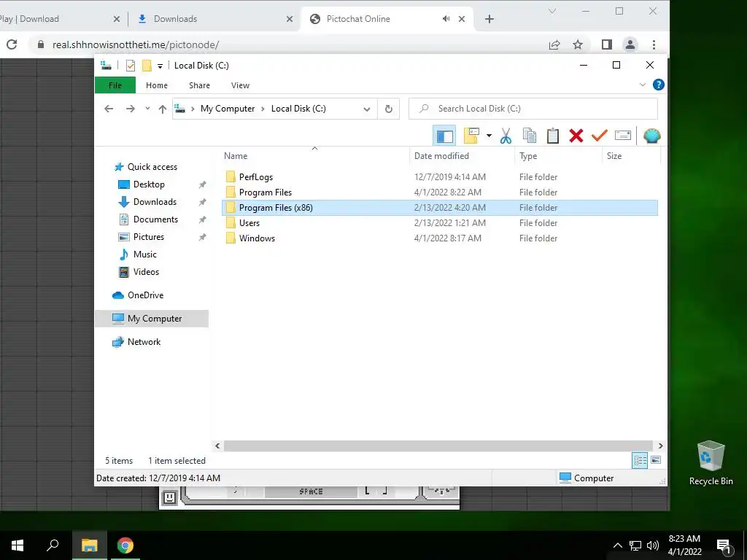Click the teal shell icon in toolbar
Screen dimensions: 747x560
click(x=651, y=136)
